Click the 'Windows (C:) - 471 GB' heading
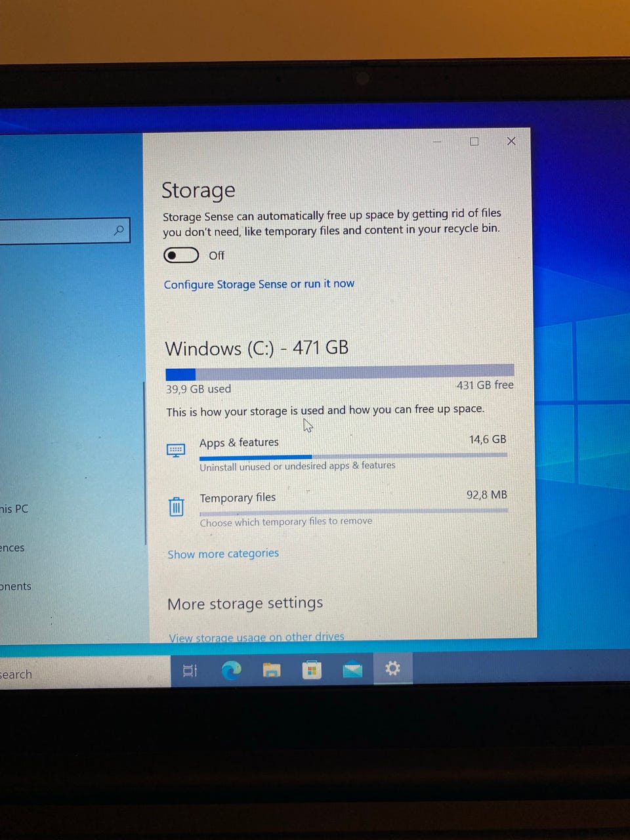This screenshot has height=840, width=630. [x=257, y=348]
